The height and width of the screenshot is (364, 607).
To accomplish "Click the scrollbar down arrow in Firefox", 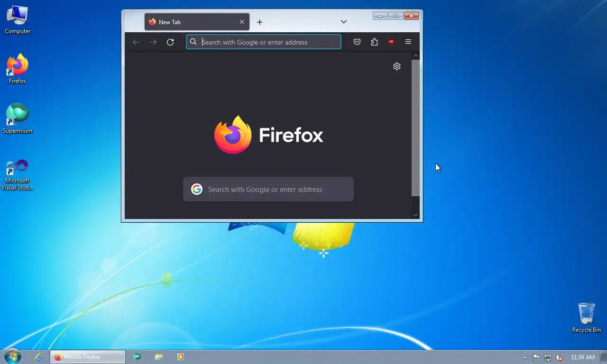I will (x=416, y=215).
